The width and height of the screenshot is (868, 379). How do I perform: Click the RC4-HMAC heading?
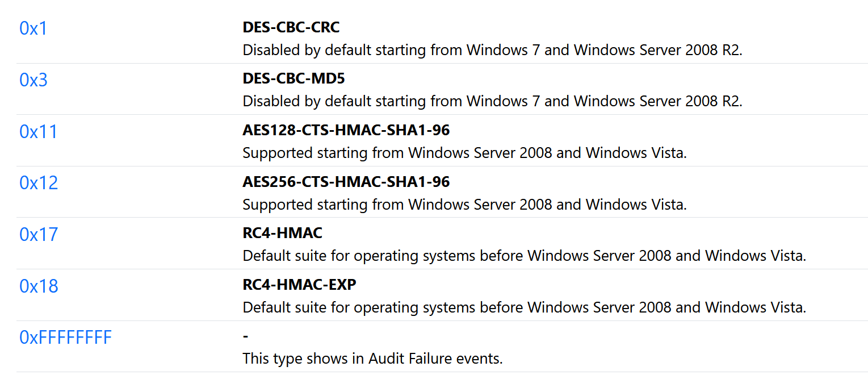click(x=282, y=233)
